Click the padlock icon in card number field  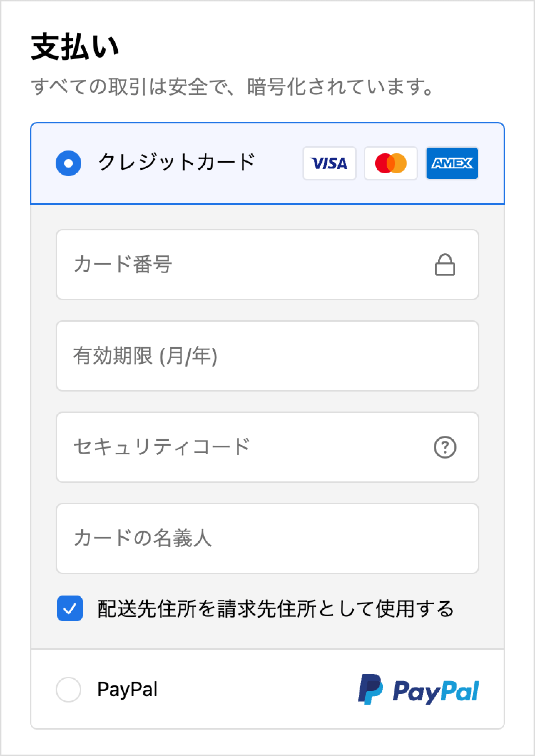pos(445,265)
